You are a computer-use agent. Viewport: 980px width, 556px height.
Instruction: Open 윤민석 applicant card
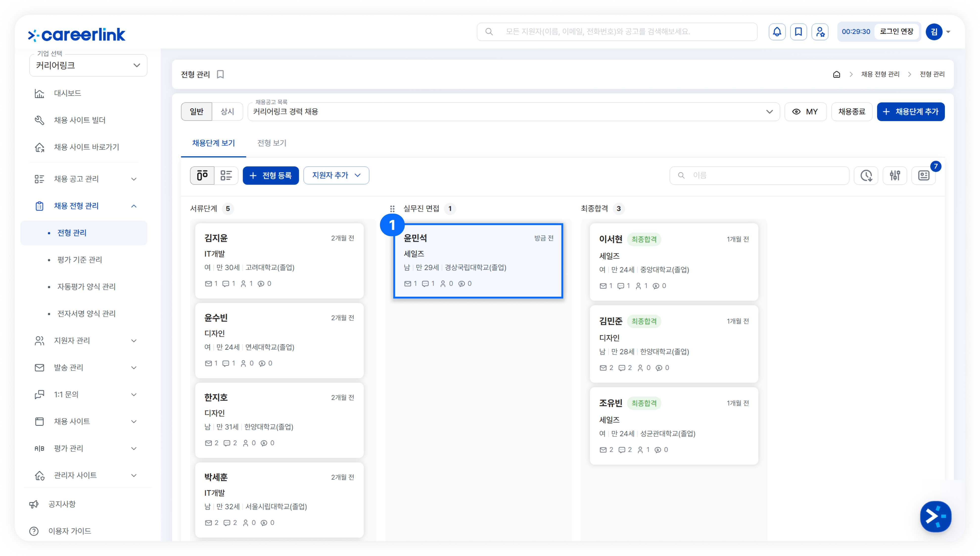pyautogui.click(x=478, y=261)
